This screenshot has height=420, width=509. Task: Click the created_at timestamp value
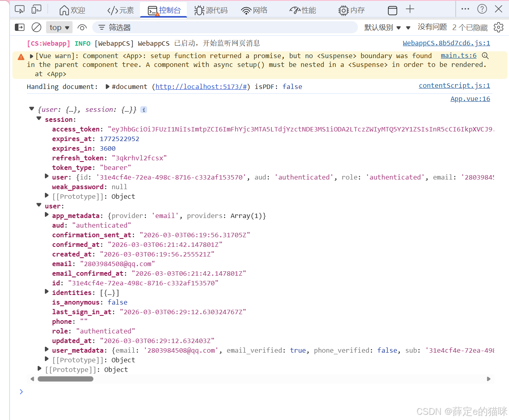[x=157, y=254]
